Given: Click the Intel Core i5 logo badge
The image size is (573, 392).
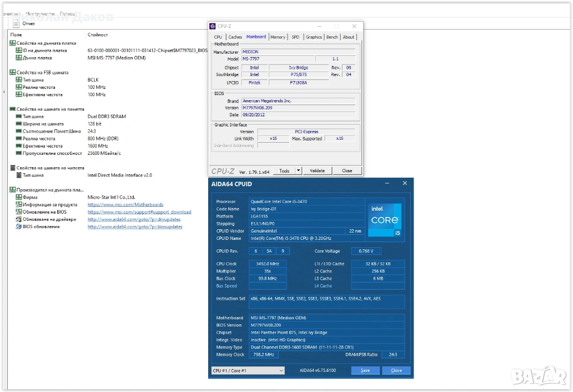Looking at the screenshot, I should [385, 220].
